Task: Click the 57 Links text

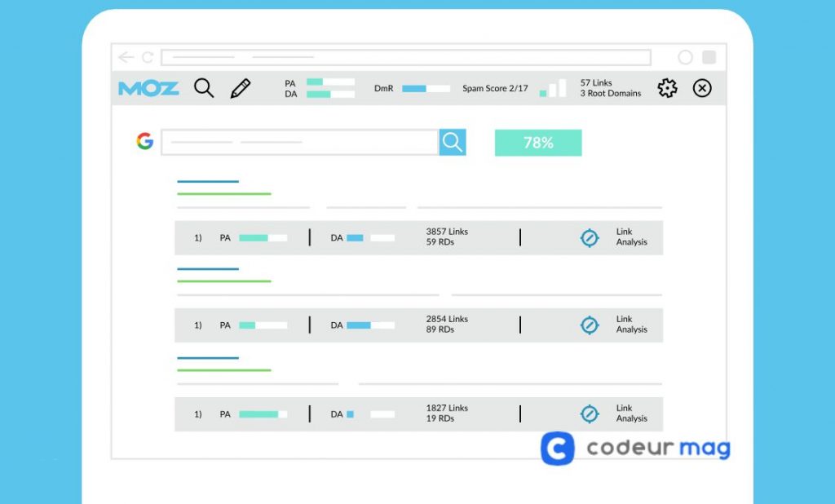Action: (596, 82)
